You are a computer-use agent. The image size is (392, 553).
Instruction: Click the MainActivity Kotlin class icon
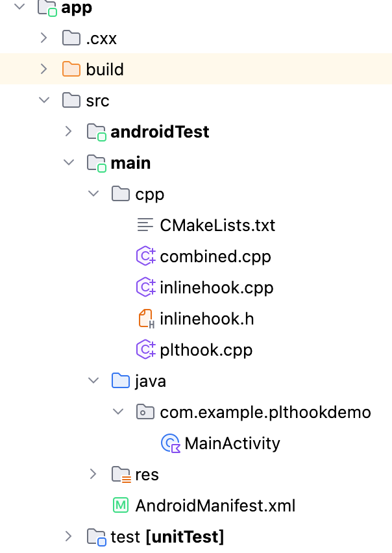(170, 443)
